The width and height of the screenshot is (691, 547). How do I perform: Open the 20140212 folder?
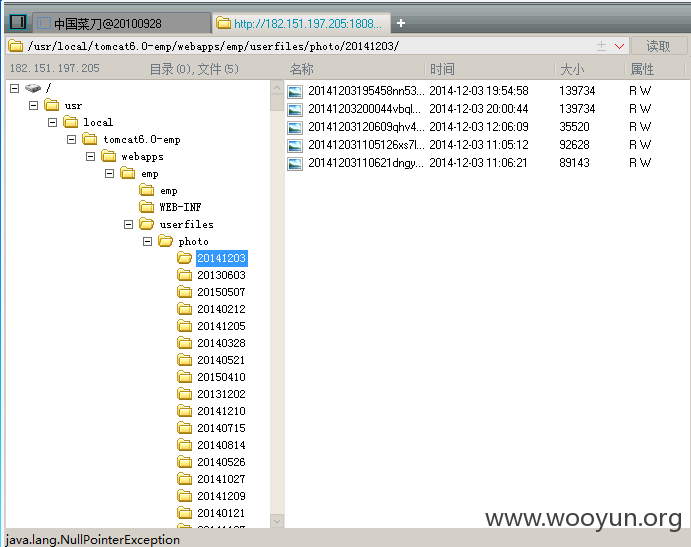click(x=221, y=309)
